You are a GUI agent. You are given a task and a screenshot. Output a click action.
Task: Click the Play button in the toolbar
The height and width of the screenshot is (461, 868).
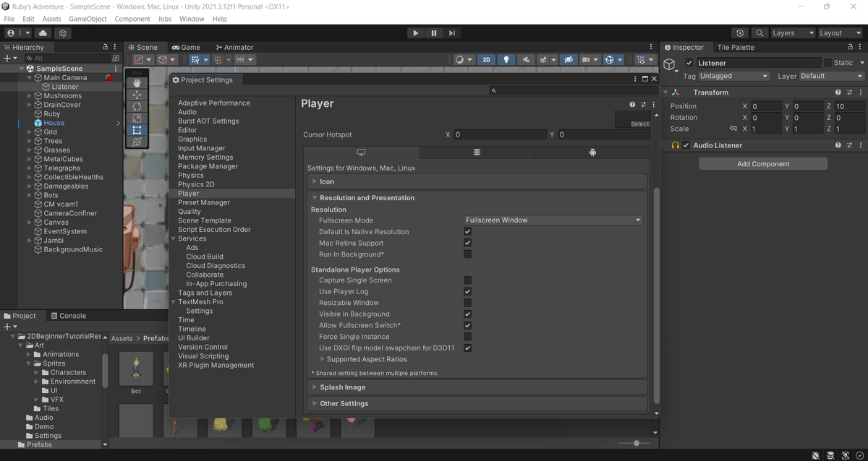[415, 33]
